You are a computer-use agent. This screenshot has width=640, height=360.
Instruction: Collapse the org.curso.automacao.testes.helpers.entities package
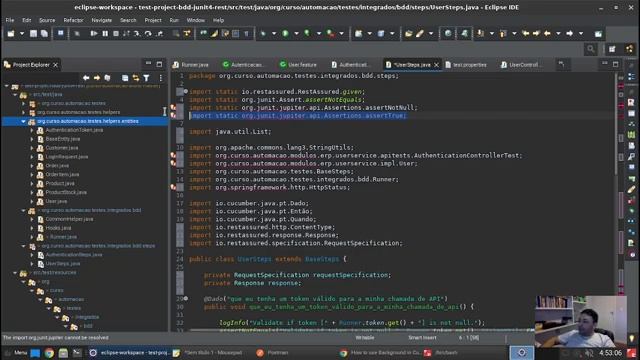pos(23,121)
